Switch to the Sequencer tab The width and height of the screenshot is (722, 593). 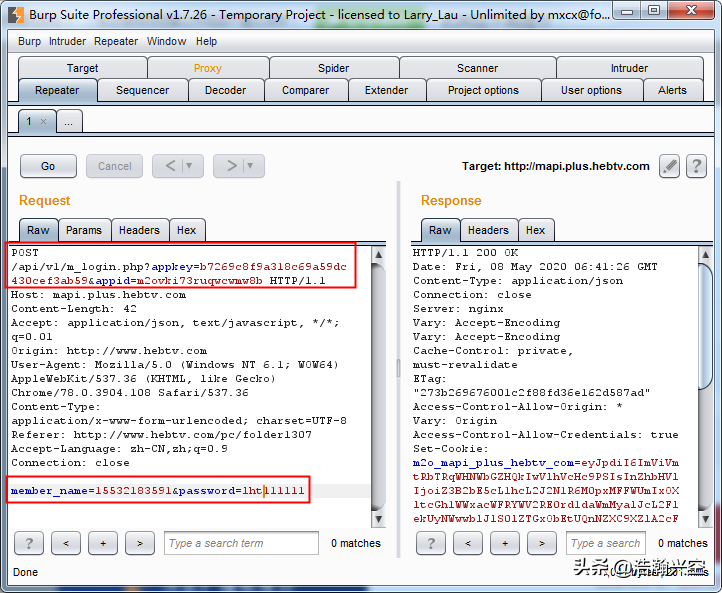[x=143, y=90]
